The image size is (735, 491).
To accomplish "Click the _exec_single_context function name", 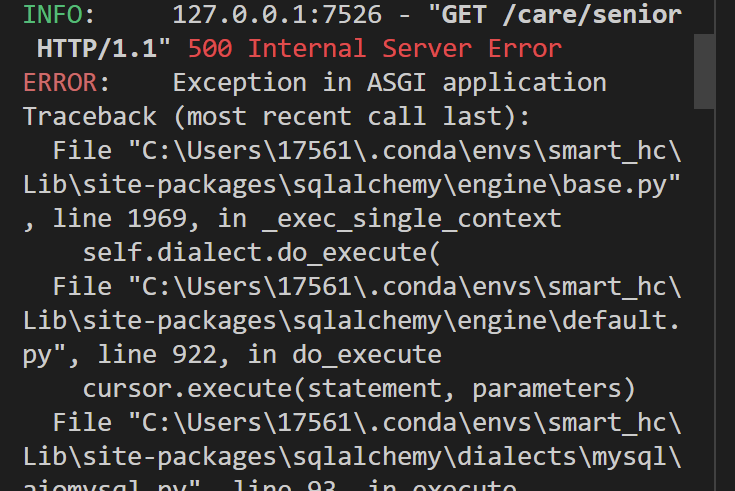I will [x=412, y=219].
